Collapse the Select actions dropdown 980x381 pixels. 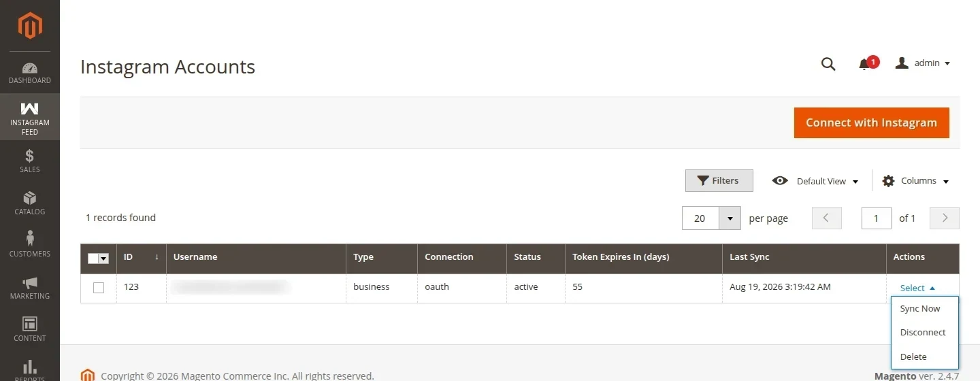coord(917,288)
